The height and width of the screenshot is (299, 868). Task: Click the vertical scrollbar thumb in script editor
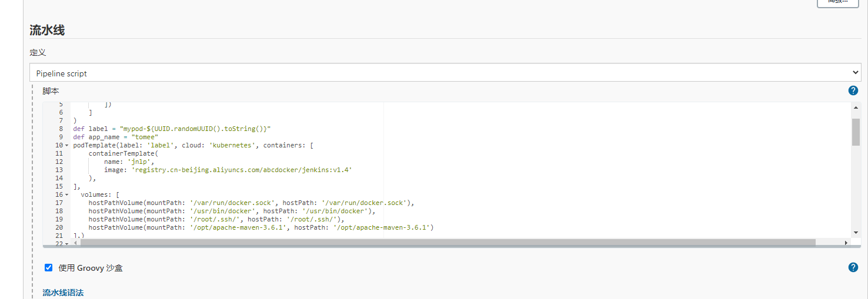tap(856, 132)
